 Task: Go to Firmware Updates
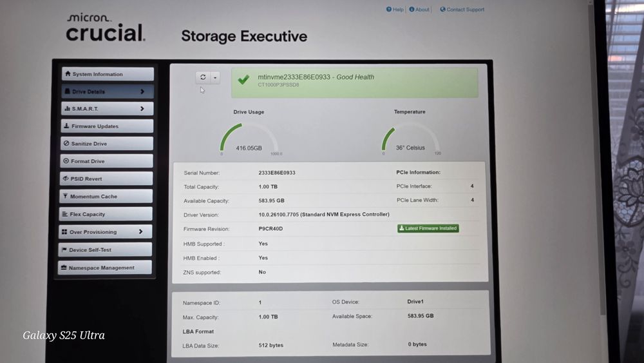tap(107, 126)
